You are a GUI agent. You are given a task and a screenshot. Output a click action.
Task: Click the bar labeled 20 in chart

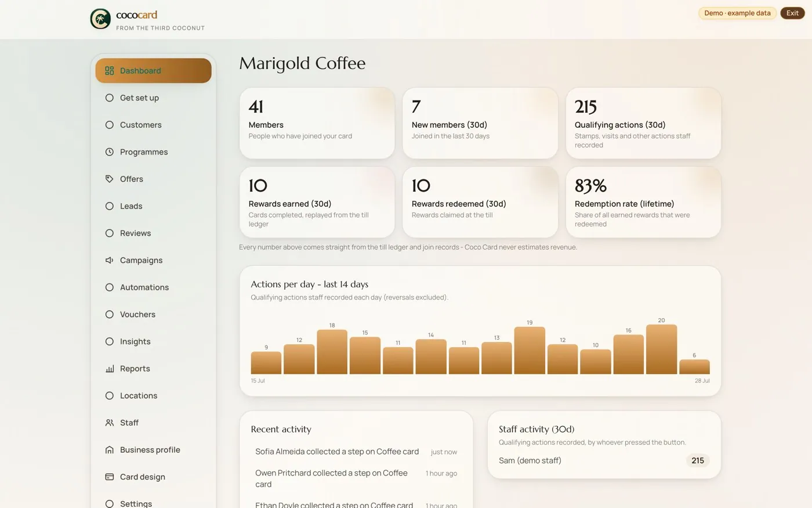pyautogui.click(x=661, y=350)
